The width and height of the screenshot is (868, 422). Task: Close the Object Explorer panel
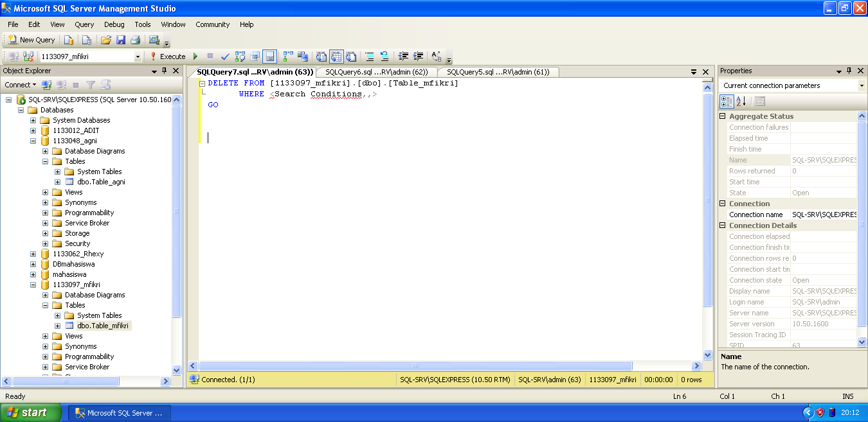176,71
